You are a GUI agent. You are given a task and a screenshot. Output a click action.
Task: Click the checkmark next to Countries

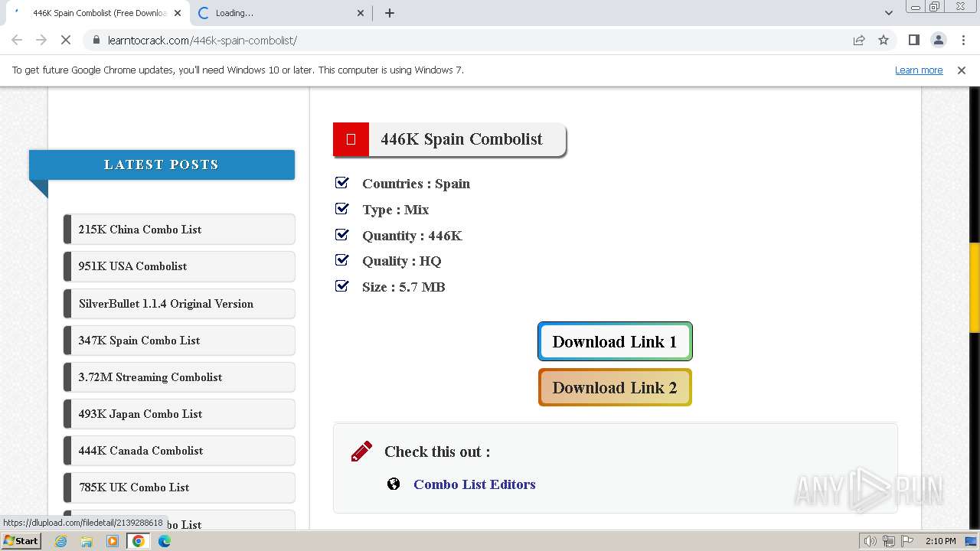point(342,183)
